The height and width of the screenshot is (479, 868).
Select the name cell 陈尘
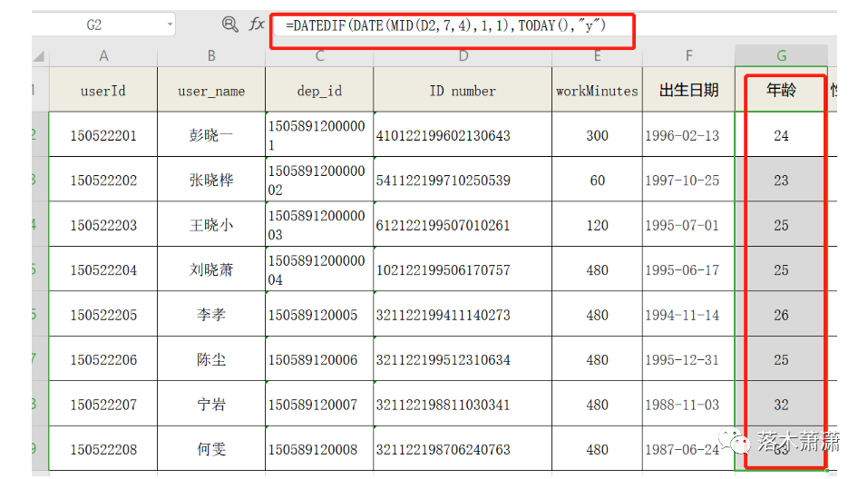coord(211,359)
